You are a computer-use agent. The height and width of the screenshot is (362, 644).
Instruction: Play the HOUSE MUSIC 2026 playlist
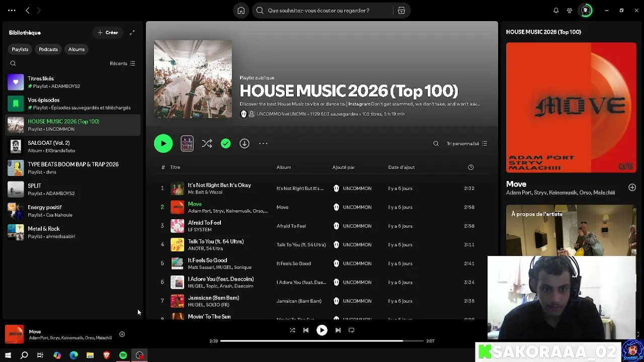163,144
